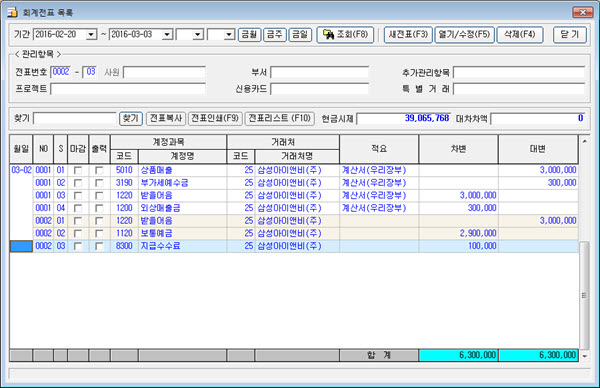The height and width of the screenshot is (388, 600).
Task: Click the 거래처명 column header
Action: (297, 157)
